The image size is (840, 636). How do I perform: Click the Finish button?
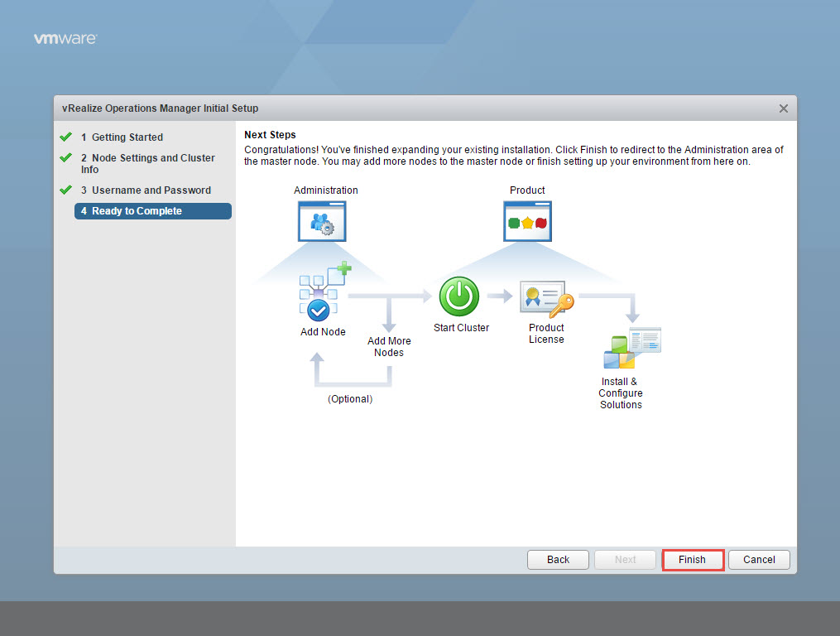693,559
